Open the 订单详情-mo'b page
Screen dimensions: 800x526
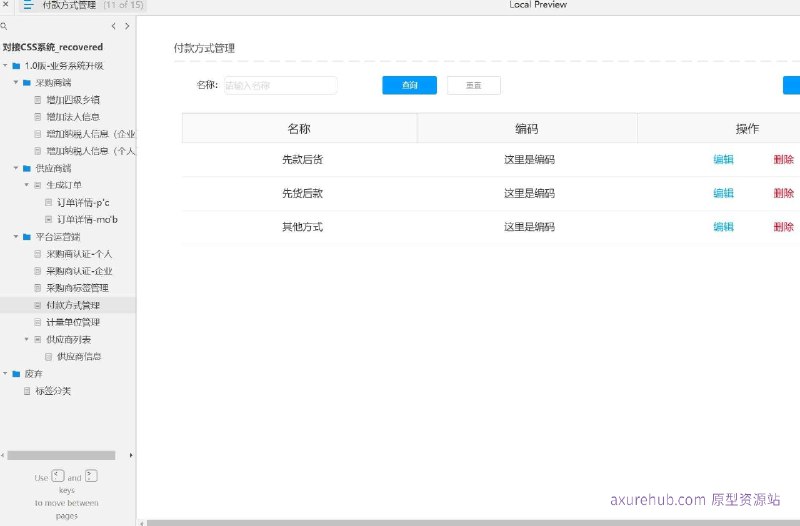tap(87, 219)
